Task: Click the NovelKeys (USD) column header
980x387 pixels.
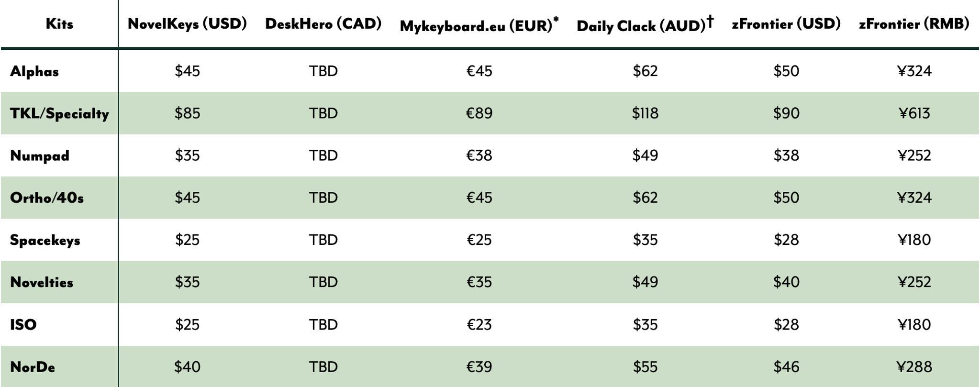Action: [187, 24]
